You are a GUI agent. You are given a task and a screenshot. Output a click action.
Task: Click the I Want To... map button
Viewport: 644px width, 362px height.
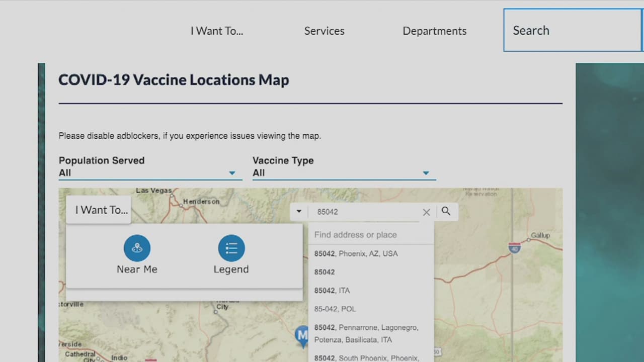[101, 210]
